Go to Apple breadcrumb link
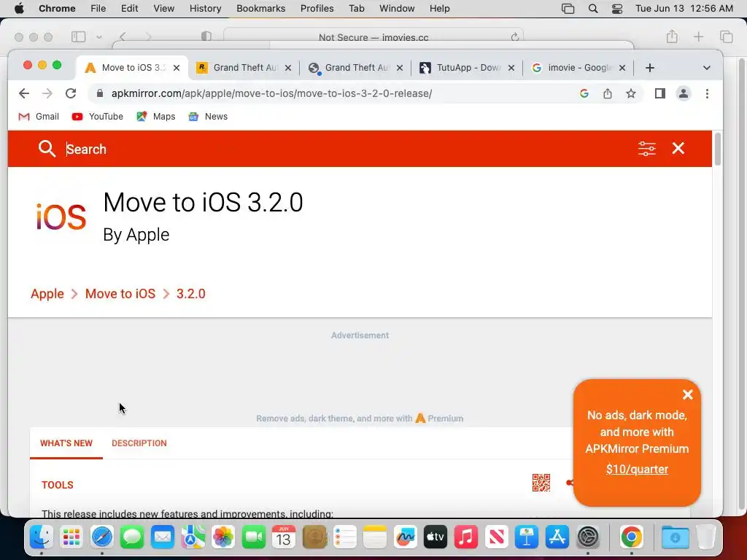 (47, 294)
